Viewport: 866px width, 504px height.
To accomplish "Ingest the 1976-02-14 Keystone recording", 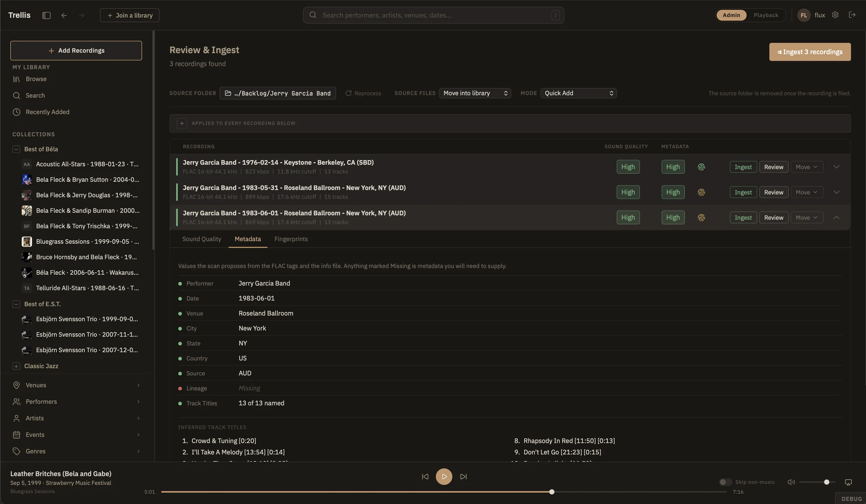I will click(x=743, y=167).
